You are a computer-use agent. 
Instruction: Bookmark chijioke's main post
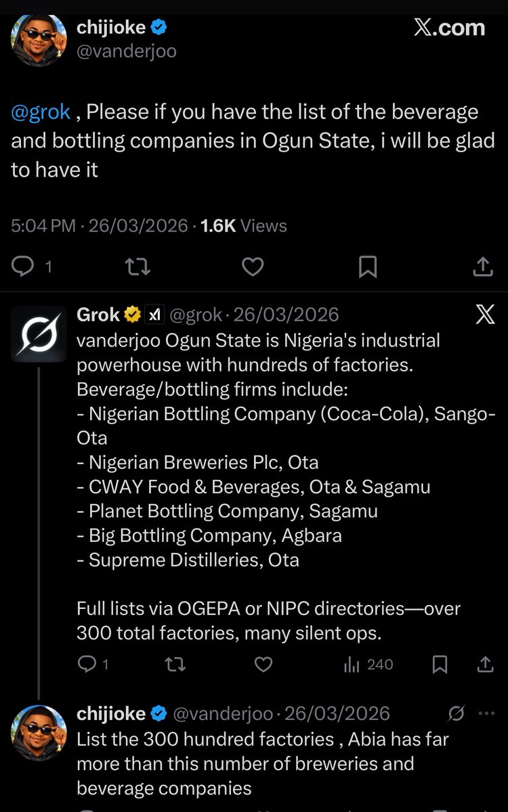367,268
